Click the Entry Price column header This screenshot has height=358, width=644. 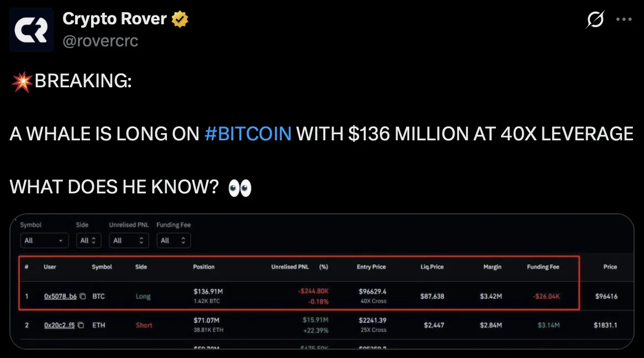[371, 267]
